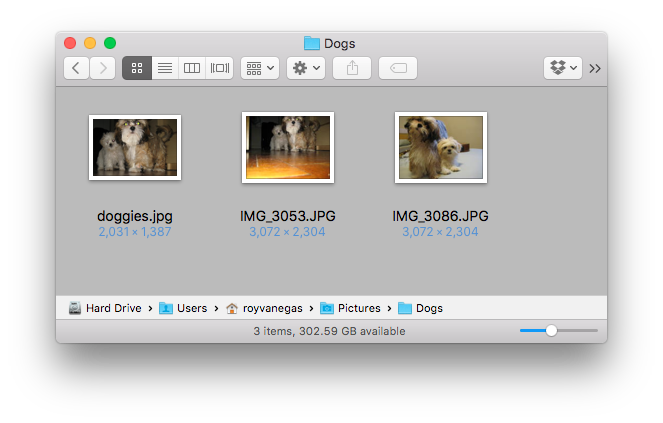Screen dimensions: 663x423
Task: Select the doggies.jpg thumbnail
Action: point(135,147)
